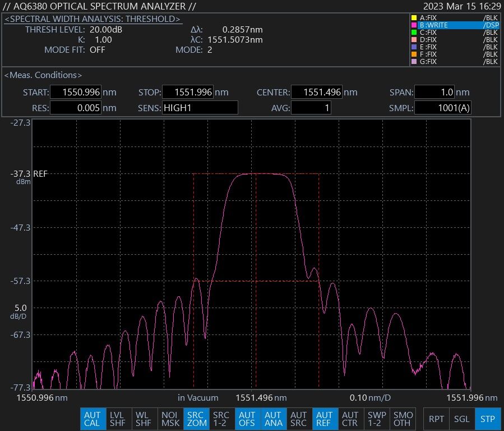Select trace A: FIX in trace list
This screenshot has height=431, width=504.
click(455, 18)
